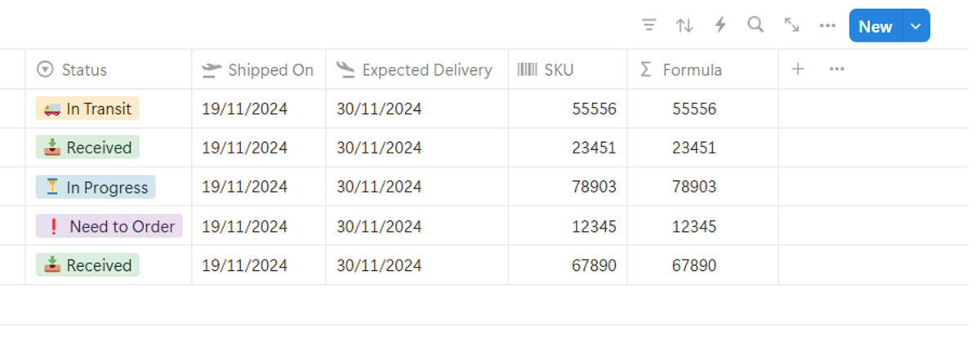Screen dimensions: 980x350
Task: Select the In Transit status tag
Action: pos(87,109)
